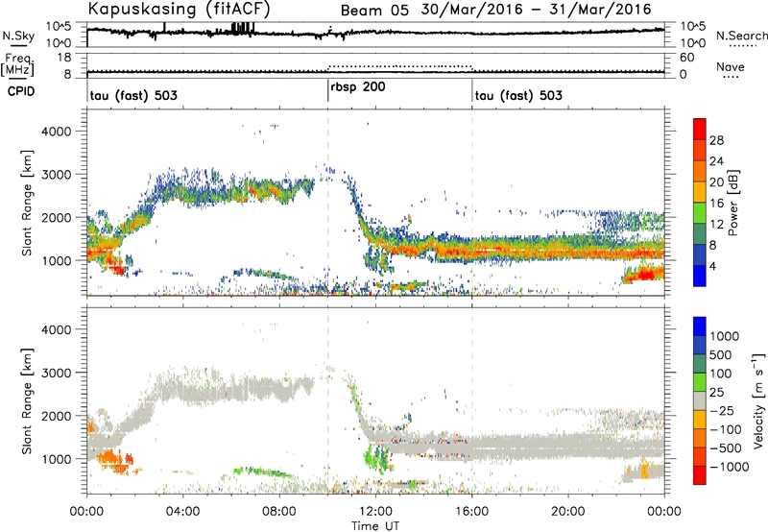Click the "20" label on power colorbar
The image size is (768, 532).
(x=716, y=182)
